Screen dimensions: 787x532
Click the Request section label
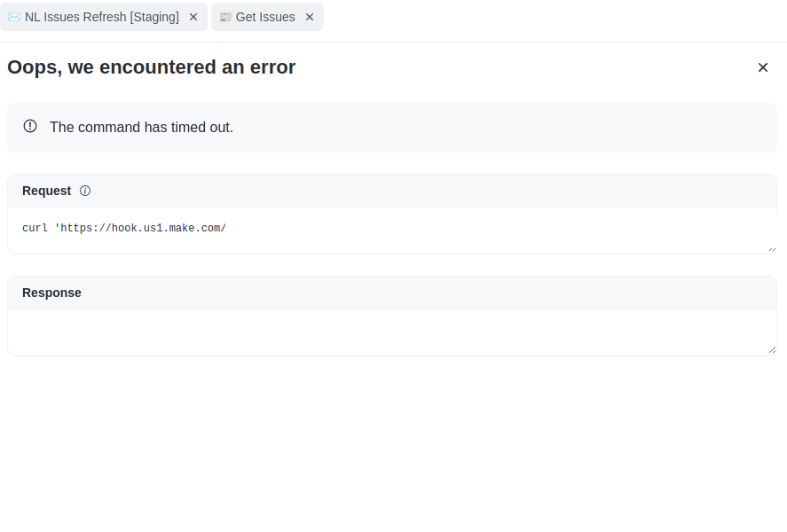tap(46, 191)
